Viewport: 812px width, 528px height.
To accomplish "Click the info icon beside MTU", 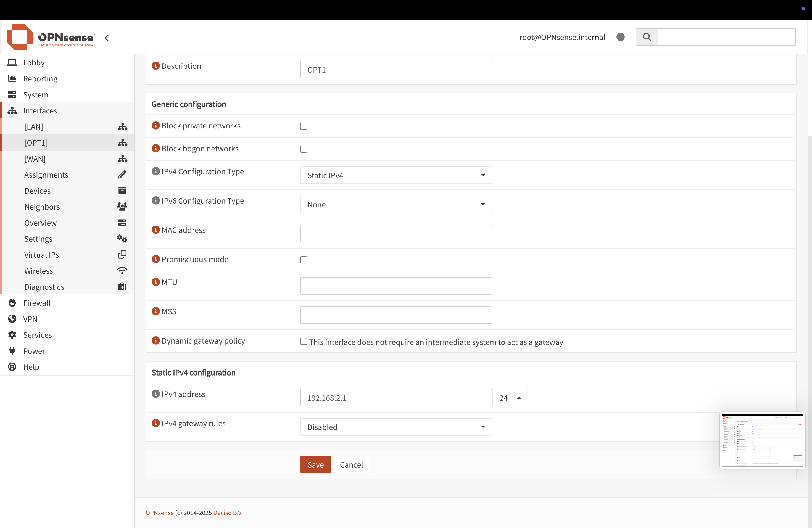I will coord(155,282).
